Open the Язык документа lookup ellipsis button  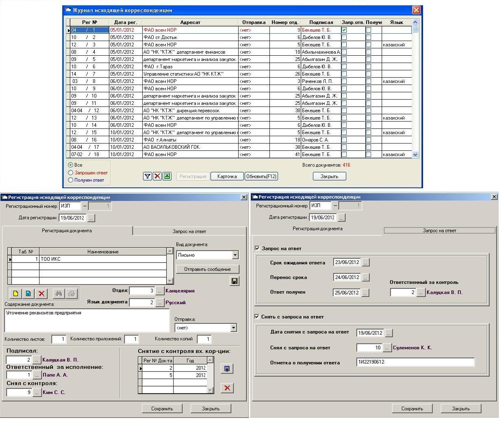pos(159,302)
